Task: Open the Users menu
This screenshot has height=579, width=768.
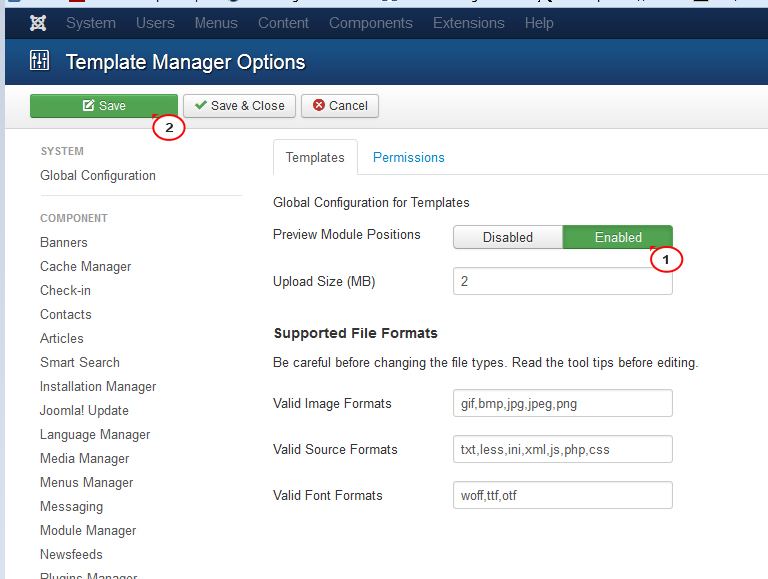Action: tap(154, 22)
